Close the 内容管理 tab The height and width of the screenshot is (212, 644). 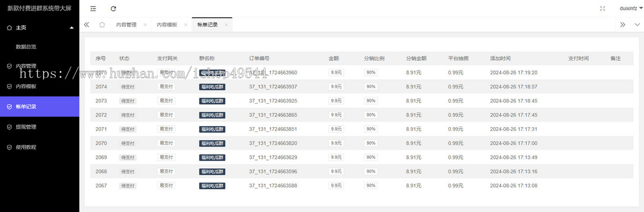(145, 25)
